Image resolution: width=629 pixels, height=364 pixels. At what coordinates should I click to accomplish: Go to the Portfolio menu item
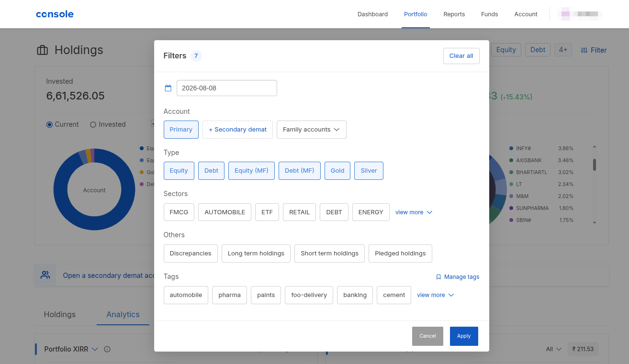pos(416,14)
